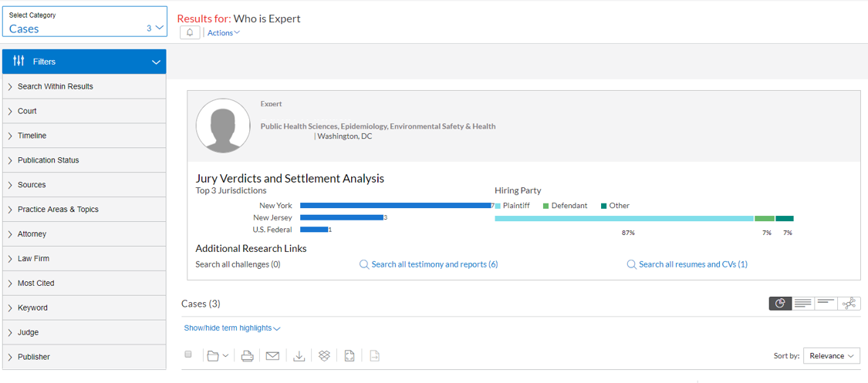Click the download icon

click(299, 356)
